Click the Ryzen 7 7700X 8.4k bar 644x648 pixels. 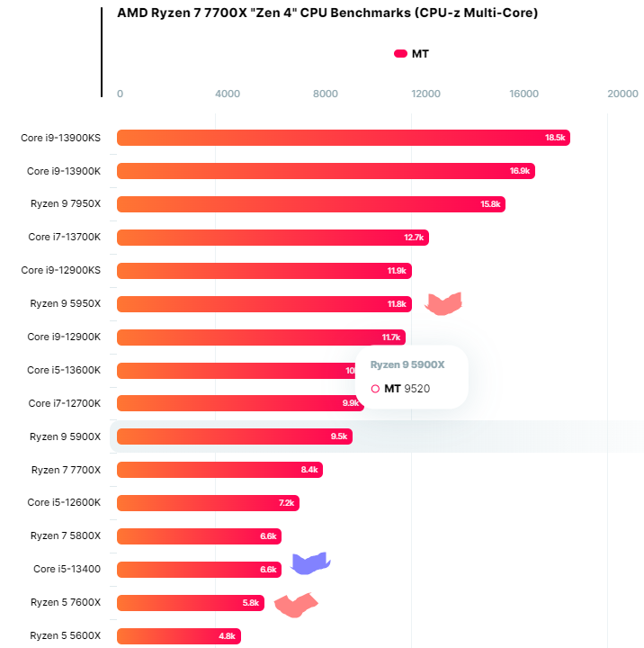click(219, 470)
